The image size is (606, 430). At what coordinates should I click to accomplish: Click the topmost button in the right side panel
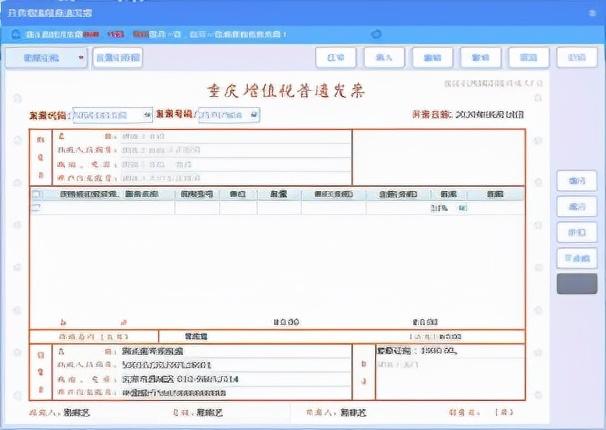click(x=576, y=180)
